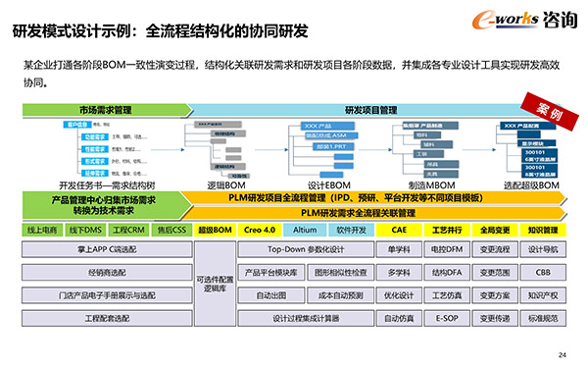Click the 线上电商 green box
This screenshot has height=367, width=588.
(42, 230)
